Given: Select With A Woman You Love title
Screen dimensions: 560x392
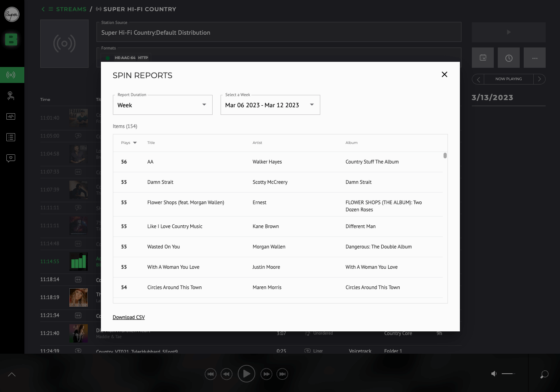Looking at the screenshot, I should pyautogui.click(x=174, y=267).
